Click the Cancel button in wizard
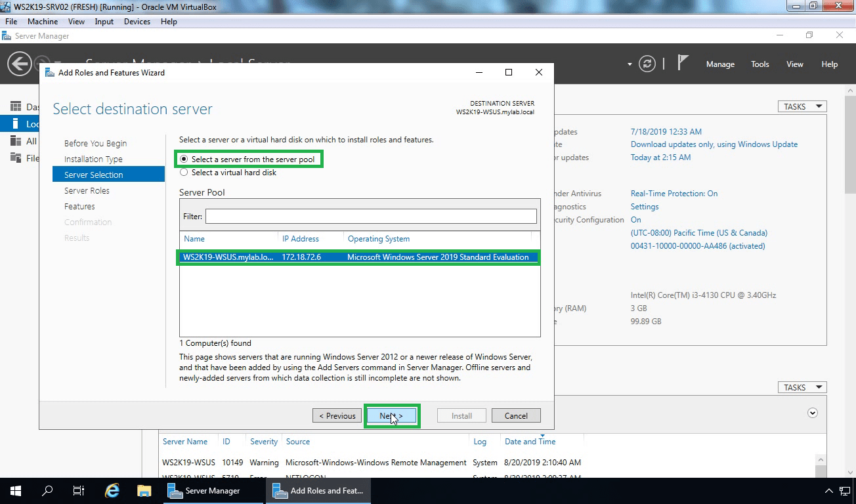Screen dimensions: 856x504 tap(516, 415)
